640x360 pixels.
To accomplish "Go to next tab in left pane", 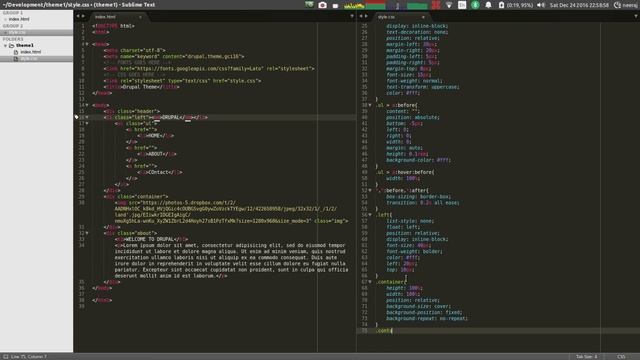I will coord(83,16).
